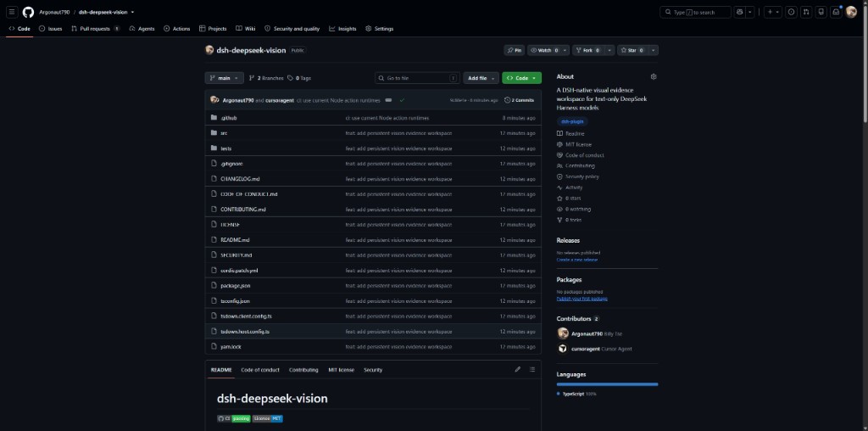
Task: Switch to the Pull requests tab
Action: click(95, 29)
